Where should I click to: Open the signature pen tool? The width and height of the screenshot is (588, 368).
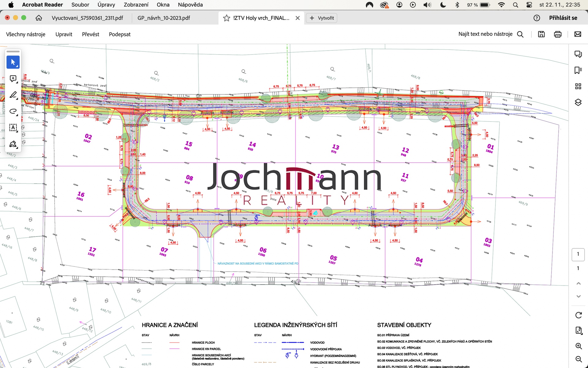click(13, 144)
